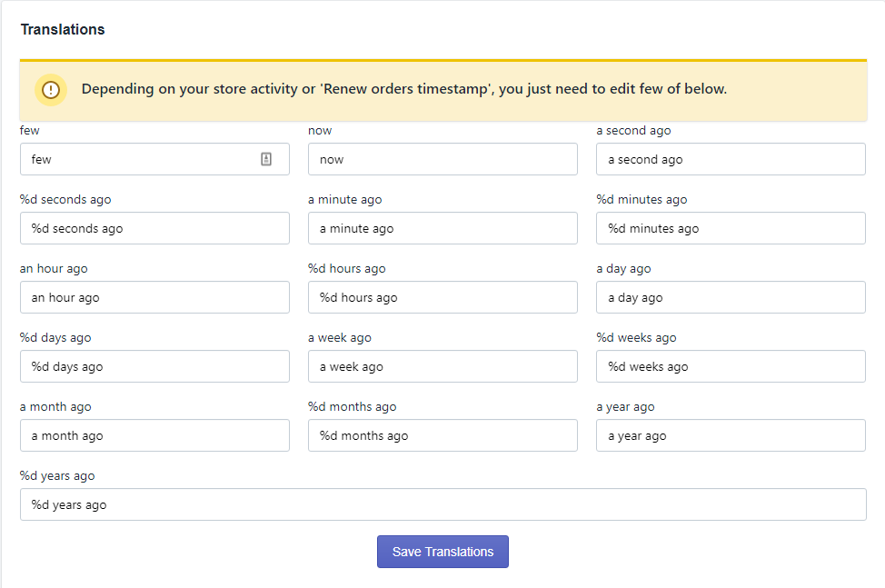Select the 'a minute ago' text input

[x=442, y=228]
